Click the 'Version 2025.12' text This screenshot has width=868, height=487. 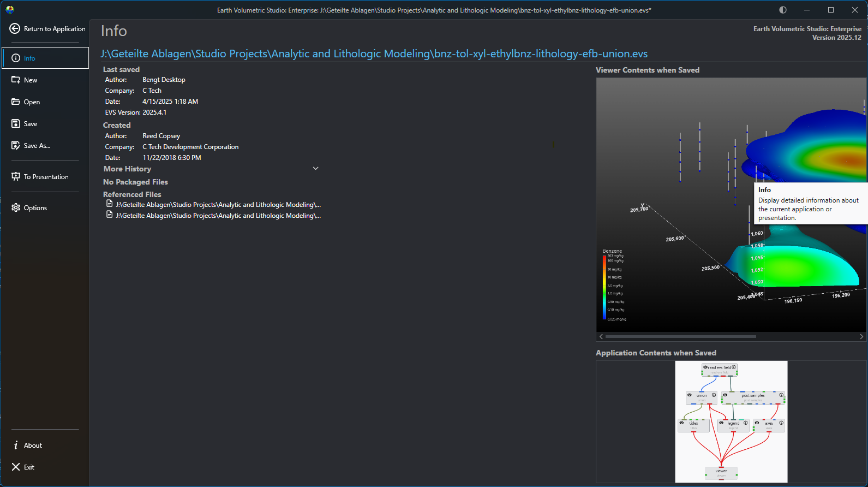tap(836, 38)
